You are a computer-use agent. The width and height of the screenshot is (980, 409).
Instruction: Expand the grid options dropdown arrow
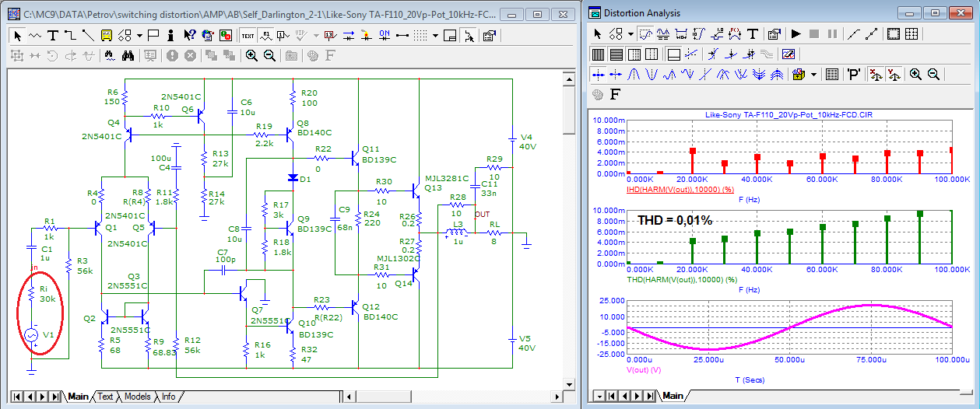tap(436, 36)
